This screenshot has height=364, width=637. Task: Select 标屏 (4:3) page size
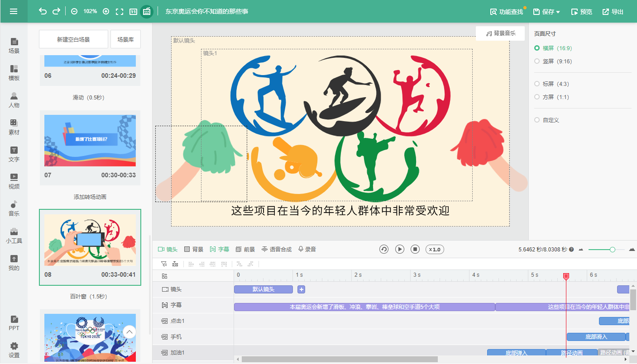(551, 84)
